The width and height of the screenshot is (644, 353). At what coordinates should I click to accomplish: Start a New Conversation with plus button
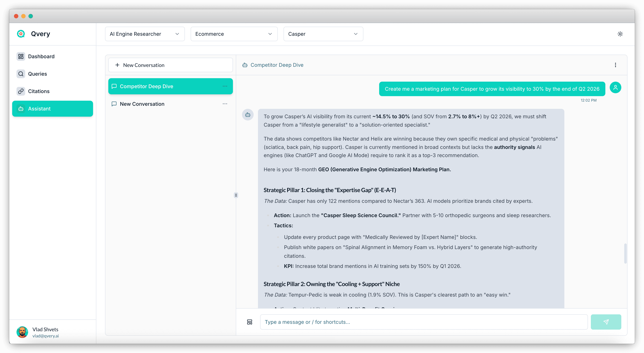point(171,65)
